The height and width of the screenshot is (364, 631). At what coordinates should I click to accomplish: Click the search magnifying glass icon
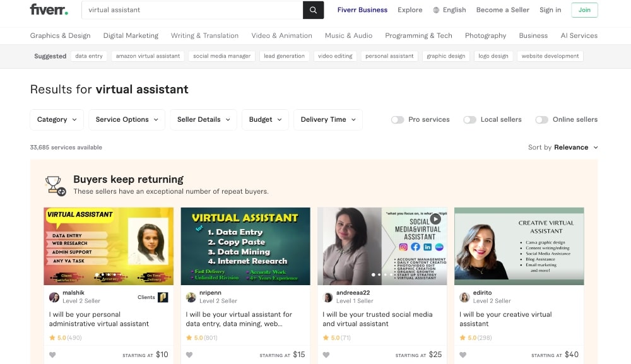pos(313,11)
